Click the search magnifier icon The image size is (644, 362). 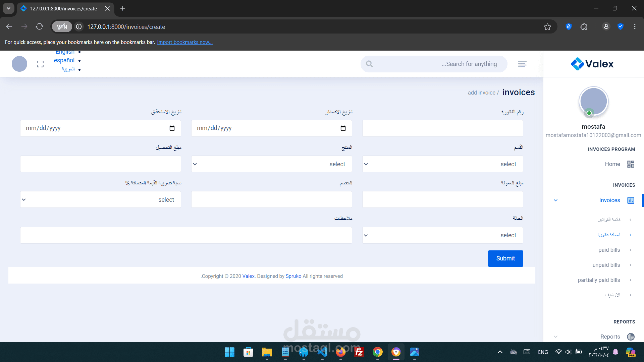tap(369, 64)
